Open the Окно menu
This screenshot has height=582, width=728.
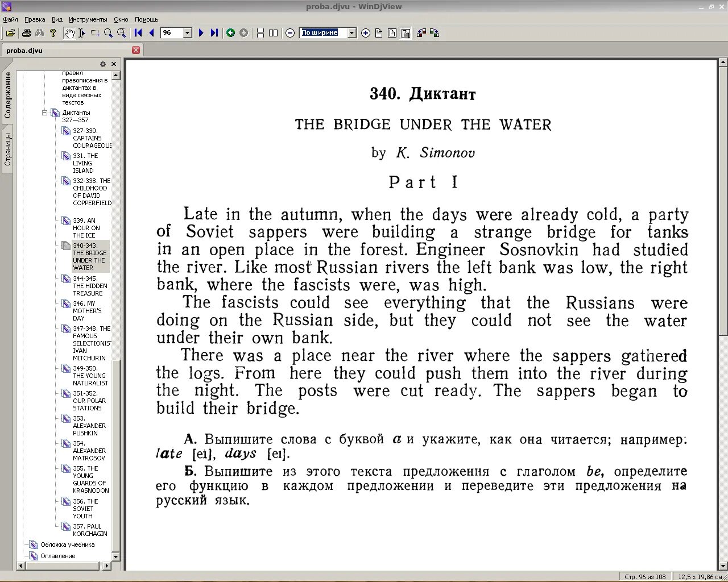pos(121,19)
